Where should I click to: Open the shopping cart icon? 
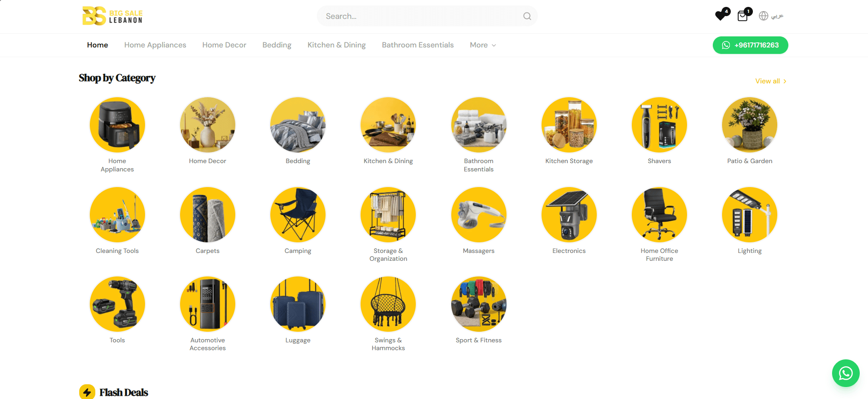tap(742, 16)
